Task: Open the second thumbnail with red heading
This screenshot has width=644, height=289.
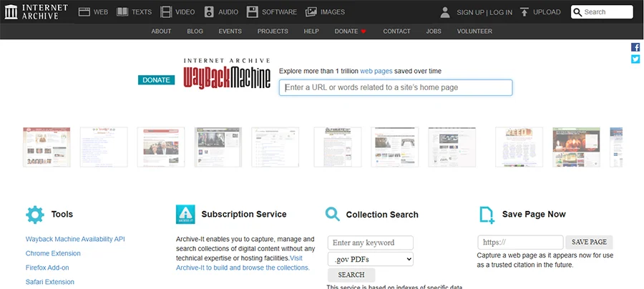Action: (x=104, y=147)
